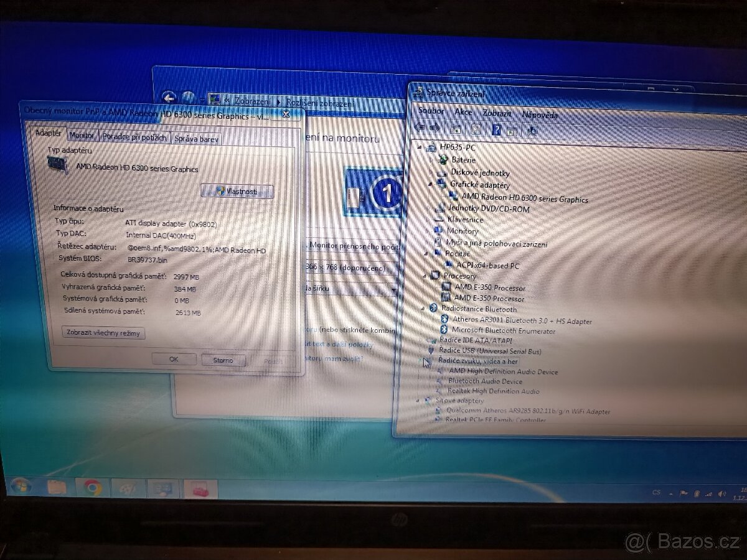Switch to the Správa barev tab
The height and width of the screenshot is (560, 747).
[196, 138]
